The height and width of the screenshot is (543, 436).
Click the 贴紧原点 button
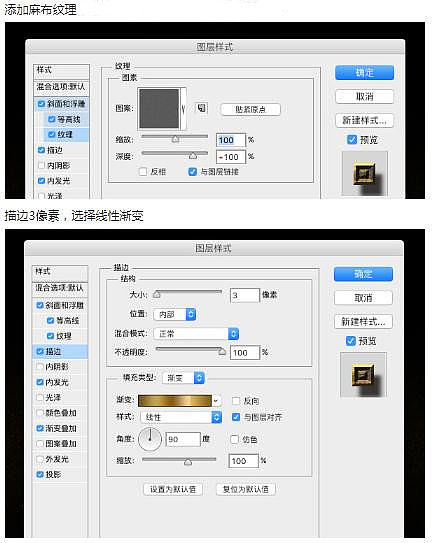[250, 109]
